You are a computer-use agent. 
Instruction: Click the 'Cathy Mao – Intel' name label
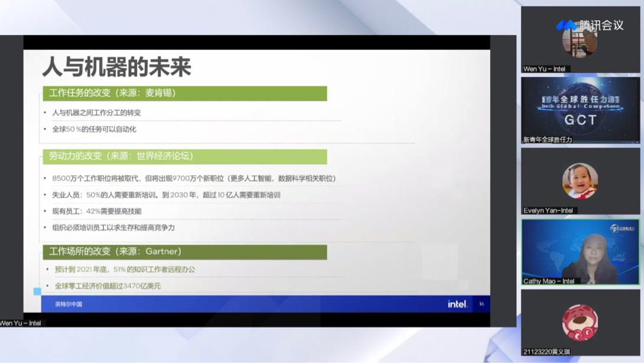coord(549,281)
